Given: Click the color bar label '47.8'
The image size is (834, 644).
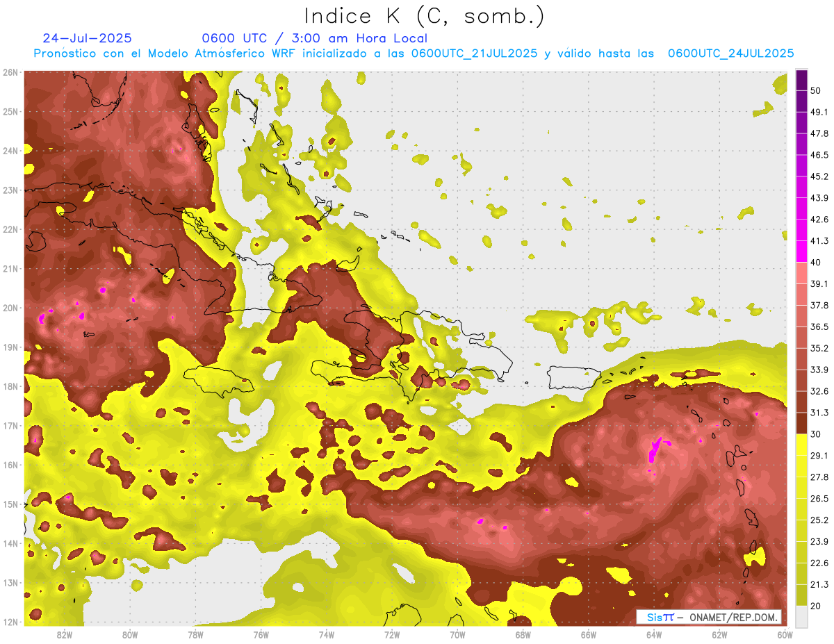Looking at the screenshot, I should (819, 133).
